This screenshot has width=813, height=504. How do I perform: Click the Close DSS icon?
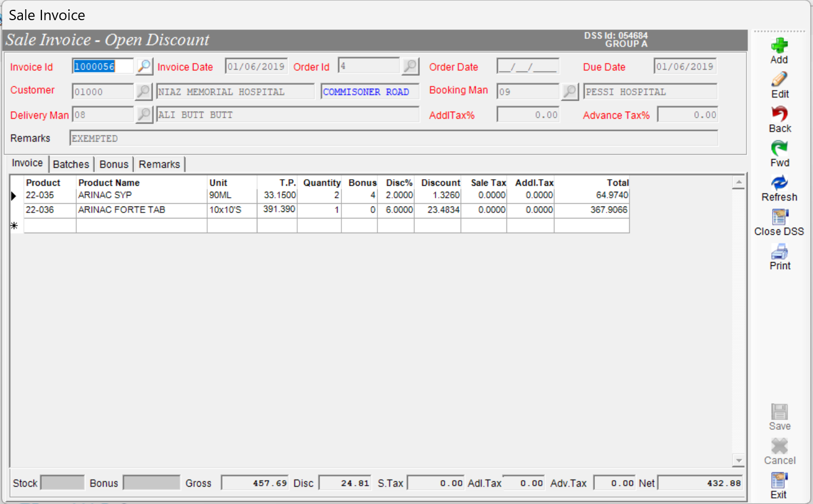click(779, 217)
